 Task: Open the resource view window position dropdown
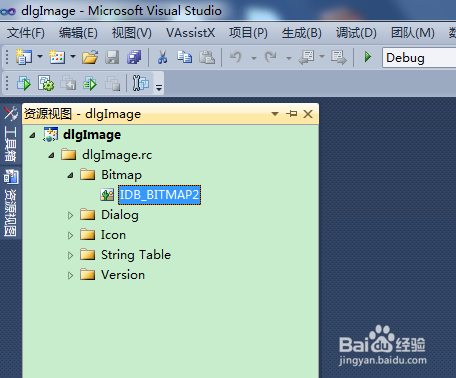(x=275, y=114)
